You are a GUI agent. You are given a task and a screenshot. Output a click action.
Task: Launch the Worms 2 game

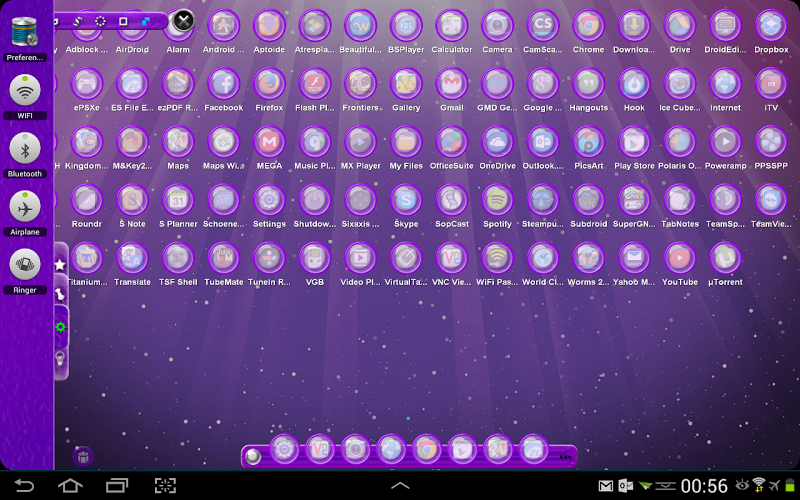pos(588,258)
